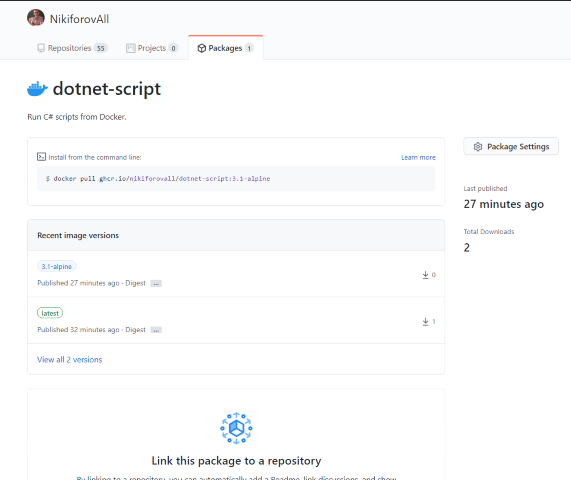
Task: Open the Repositories tab
Action: pyautogui.click(x=72, y=48)
